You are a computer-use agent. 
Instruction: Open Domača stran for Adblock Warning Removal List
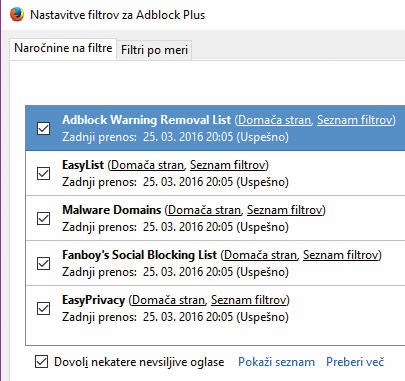274,120
